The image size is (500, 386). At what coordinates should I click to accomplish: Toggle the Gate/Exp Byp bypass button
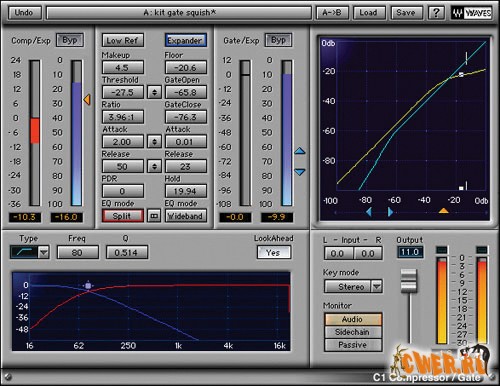[x=278, y=40]
